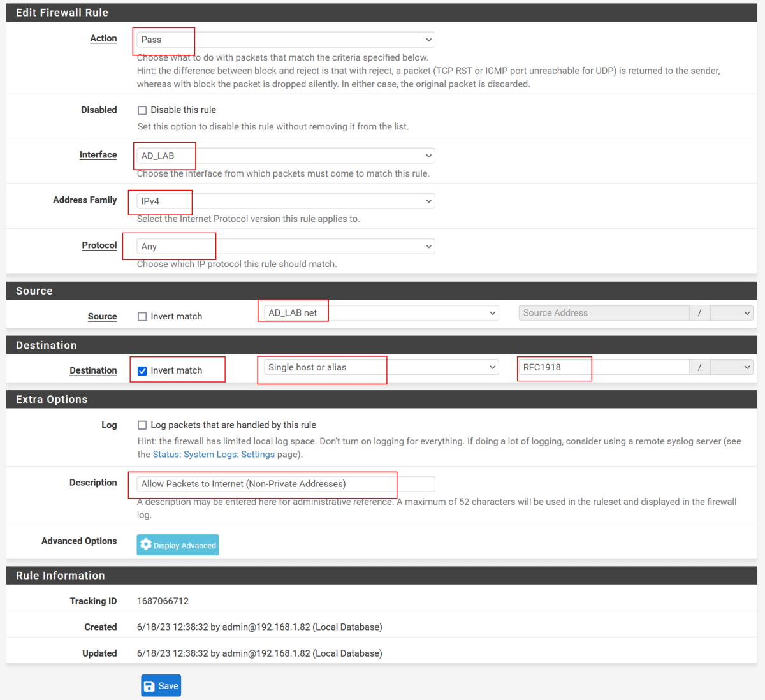765x700 pixels.
Task: Open Status: System Logs: Settings link
Action: tap(214, 455)
